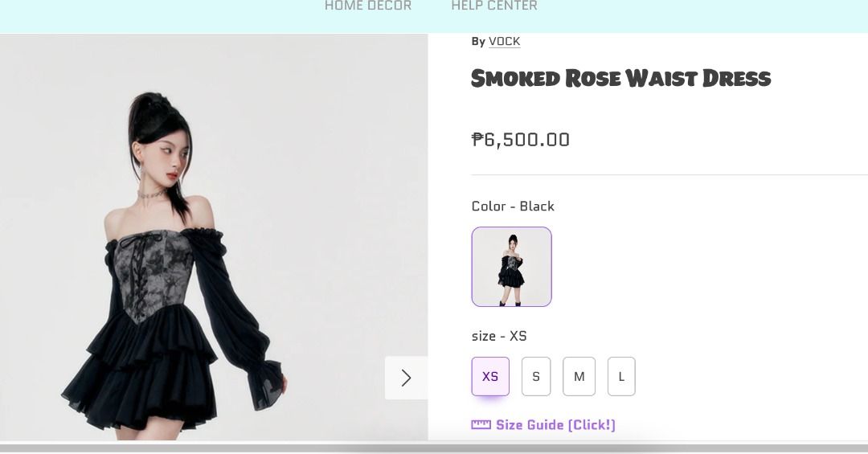Click the next image arrow on product photo
The width and height of the screenshot is (868, 454).
pyautogui.click(x=406, y=378)
